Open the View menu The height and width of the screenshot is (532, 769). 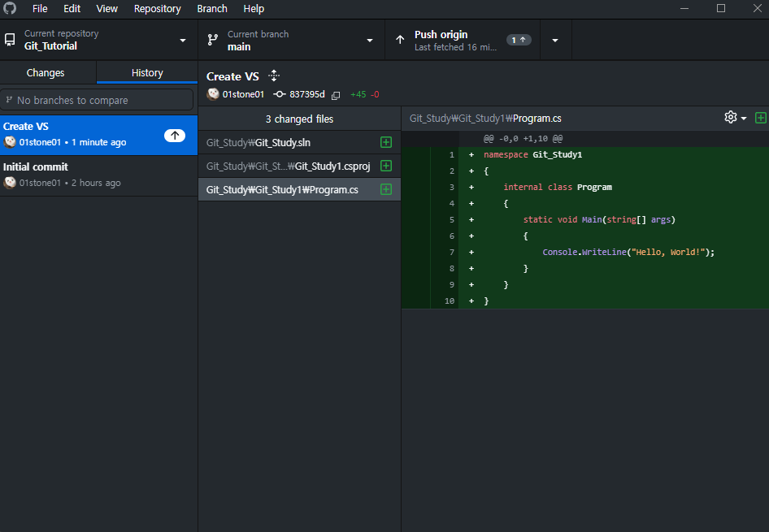tap(107, 9)
